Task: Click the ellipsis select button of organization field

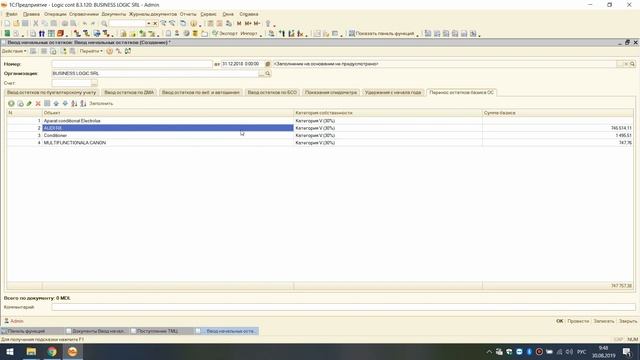Action: (x=262, y=73)
